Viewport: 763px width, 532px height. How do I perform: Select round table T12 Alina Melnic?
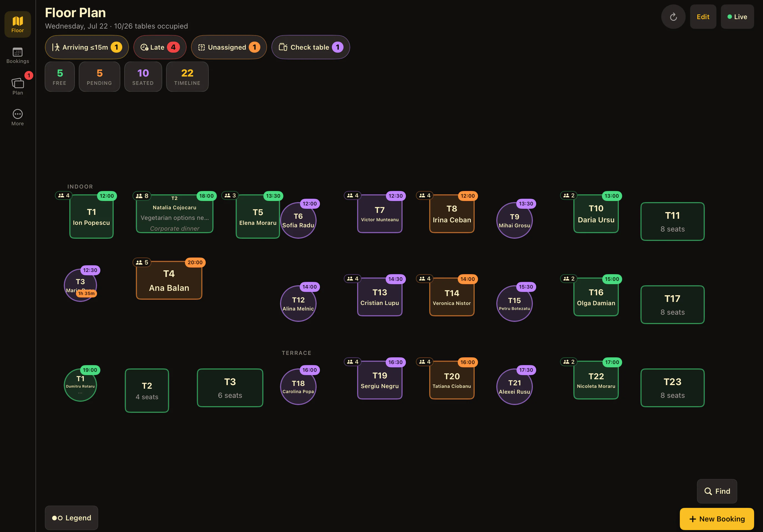click(x=298, y=304)
